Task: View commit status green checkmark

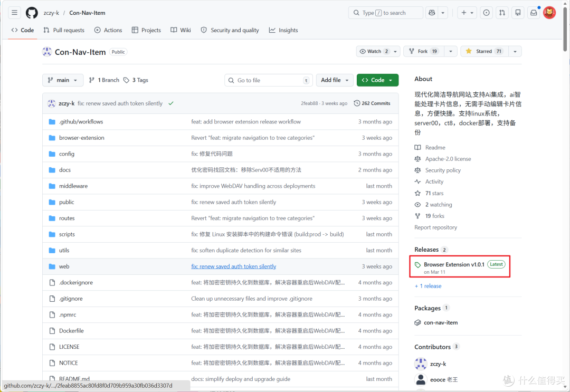Action: coord(171,103)
